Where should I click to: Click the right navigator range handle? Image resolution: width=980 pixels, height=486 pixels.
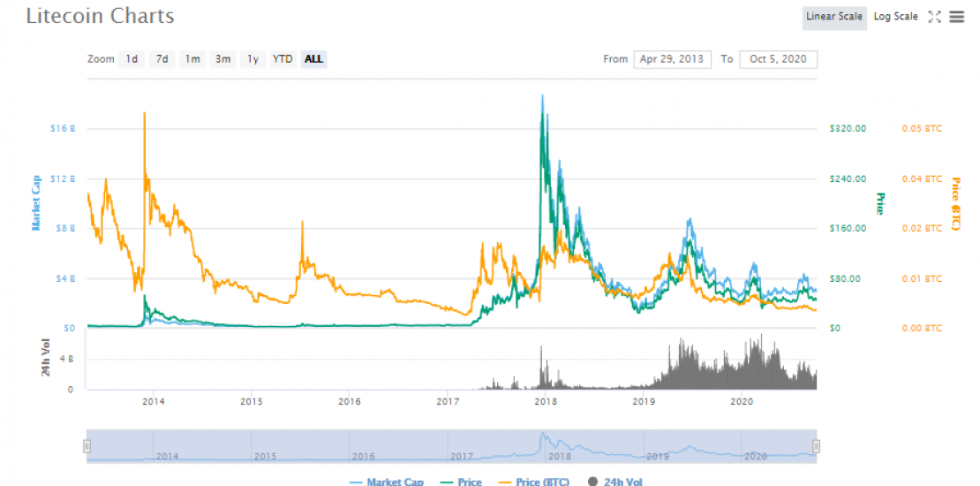(x=817, y=446)
